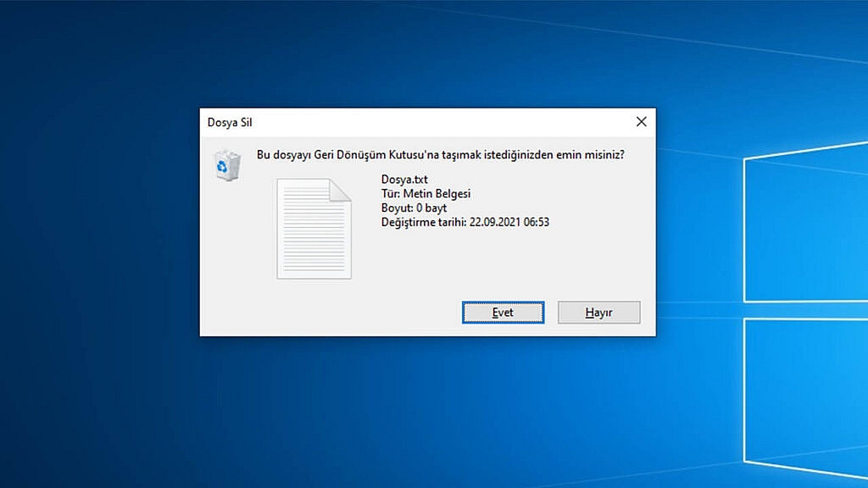Click the blank text document icon
The image size is (868, 488).
[x=313, y=229]
